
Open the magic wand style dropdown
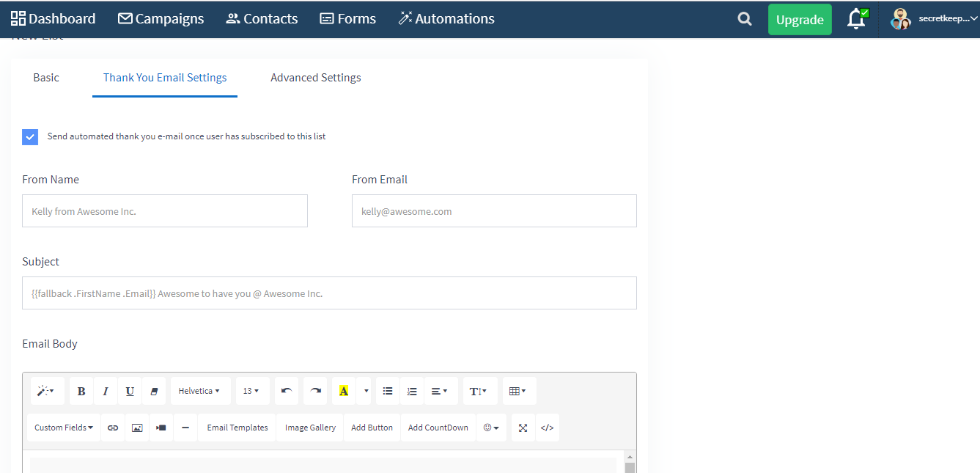pyautogui.click(x=47, y=391)
